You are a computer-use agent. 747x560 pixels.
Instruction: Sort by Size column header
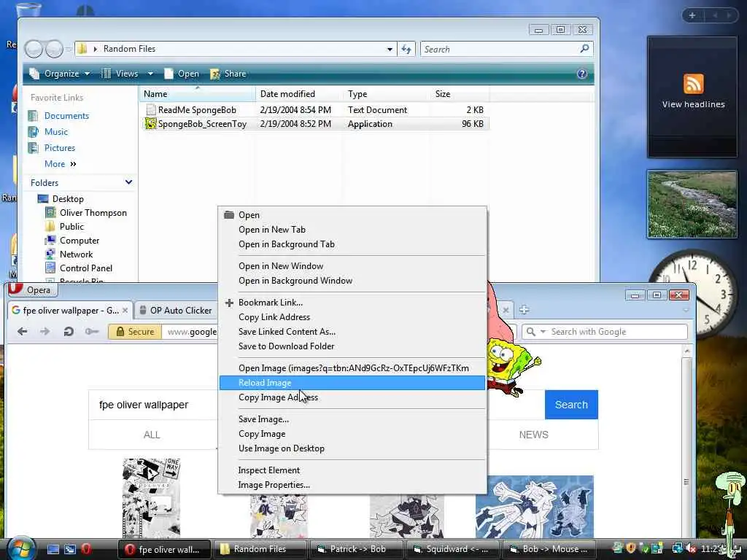coord(460,94)
